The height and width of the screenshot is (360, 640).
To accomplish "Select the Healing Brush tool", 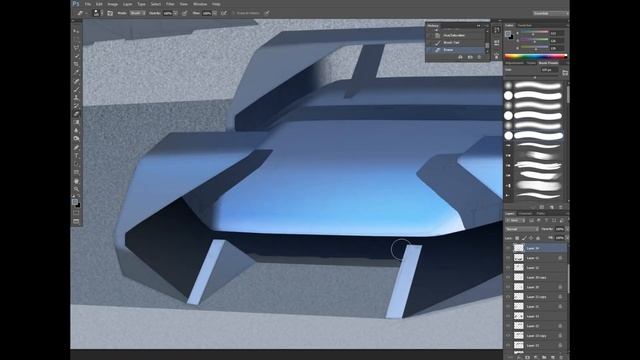I will tap(76, 81).
